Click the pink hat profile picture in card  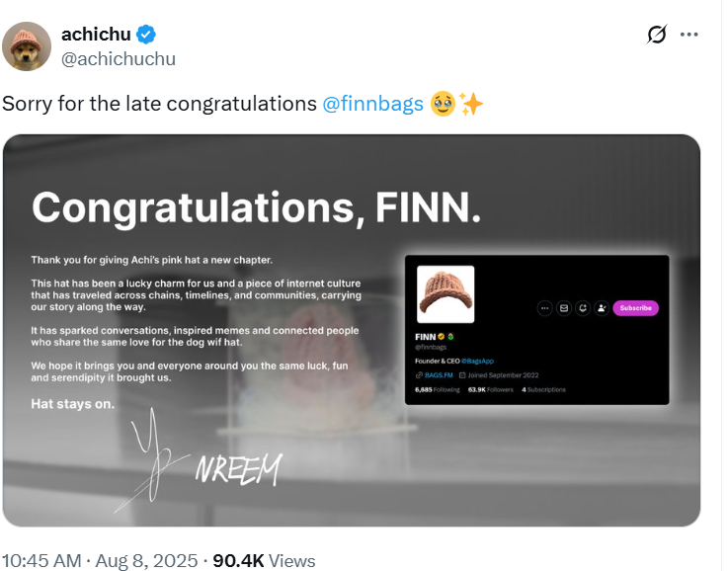click(445, 294)
